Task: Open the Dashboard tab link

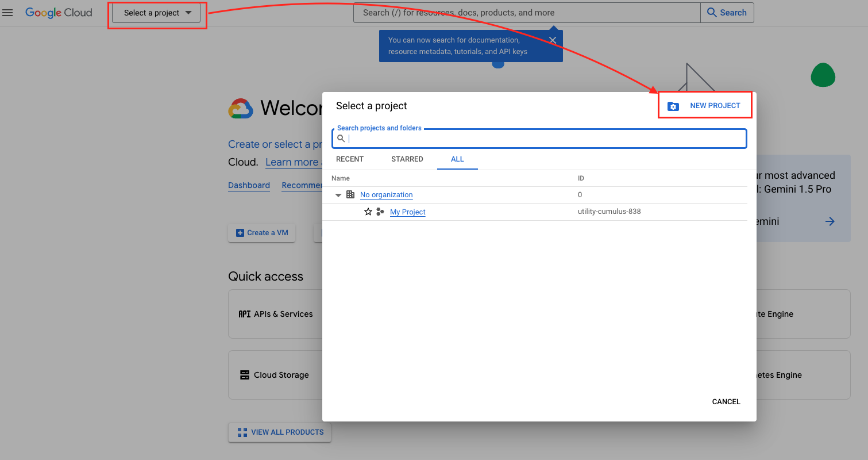Action: point(249,185)
